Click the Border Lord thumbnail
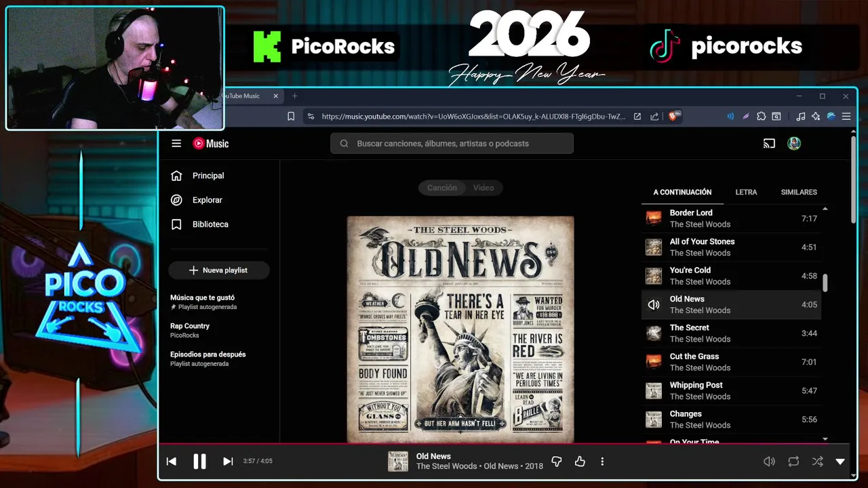The height and width of the screenshot is (488, 868). [654, 218]
